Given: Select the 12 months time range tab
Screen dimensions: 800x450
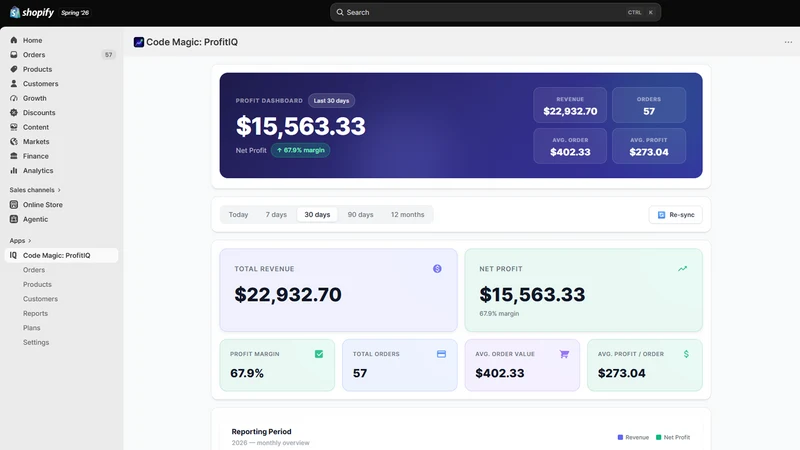Looking at the screenshot, I should (x=408, y=215).
